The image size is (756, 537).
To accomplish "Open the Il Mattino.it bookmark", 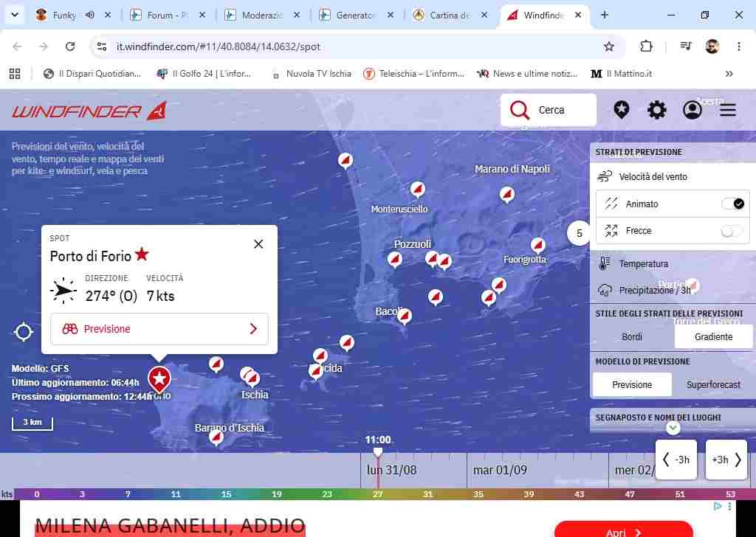I will point(622,74).
